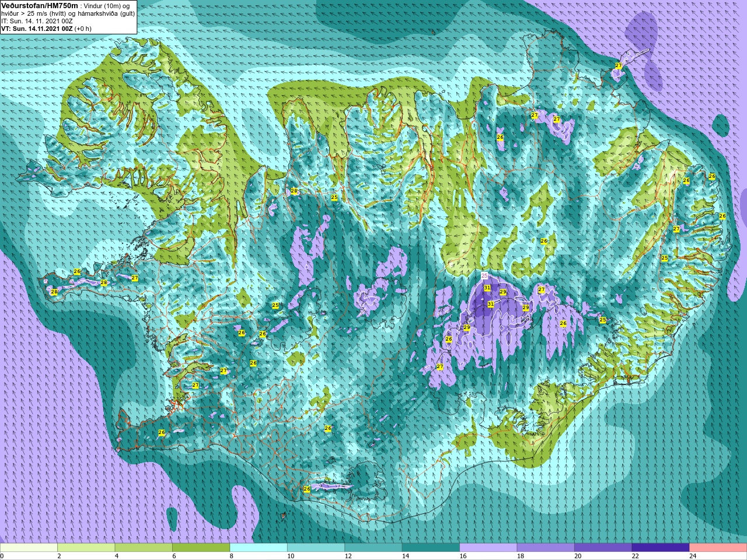This screenshot has height=560, width=747.
Task: Click the white-boxed 25 gust label
Action: [x=484, y=275]
